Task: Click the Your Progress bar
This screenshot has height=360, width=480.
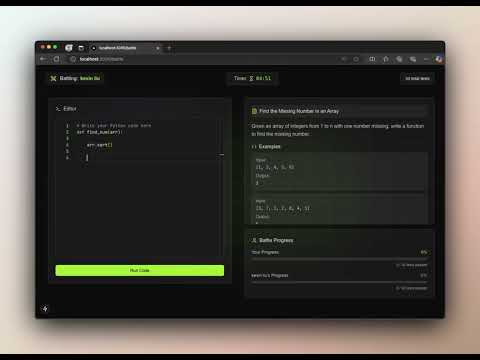Action: click(x=339, y=259)
